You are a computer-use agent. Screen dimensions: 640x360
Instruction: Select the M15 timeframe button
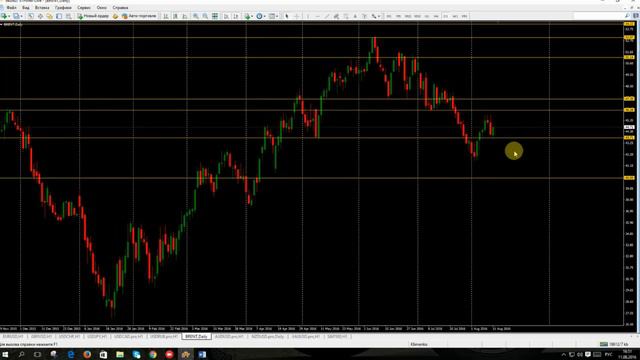pos(407,16)
